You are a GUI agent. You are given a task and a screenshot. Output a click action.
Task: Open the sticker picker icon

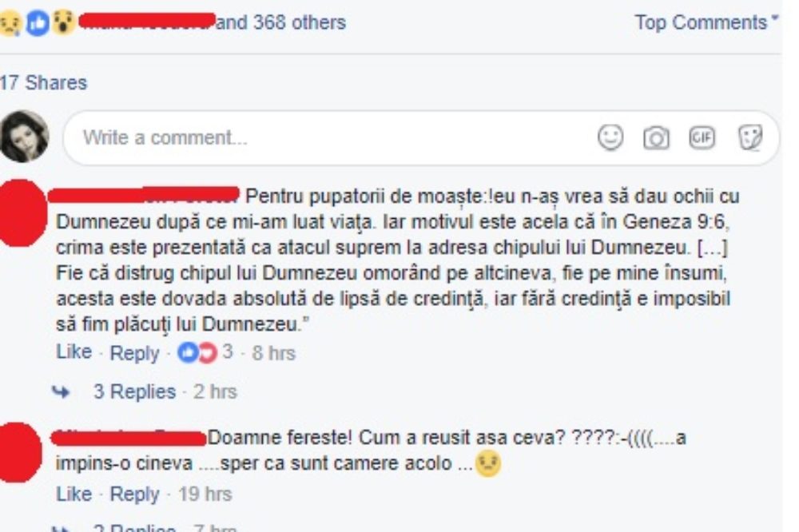coord(750,137)
